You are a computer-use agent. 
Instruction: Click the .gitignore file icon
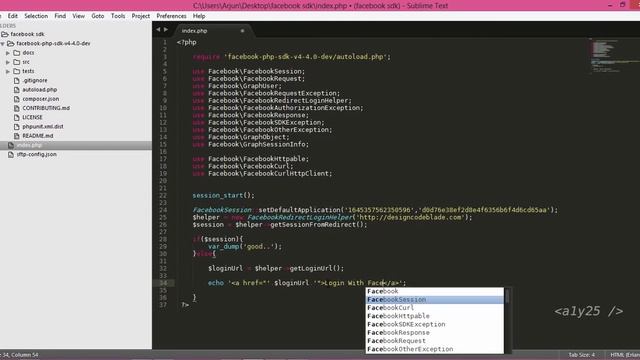(x=16, y=80)
